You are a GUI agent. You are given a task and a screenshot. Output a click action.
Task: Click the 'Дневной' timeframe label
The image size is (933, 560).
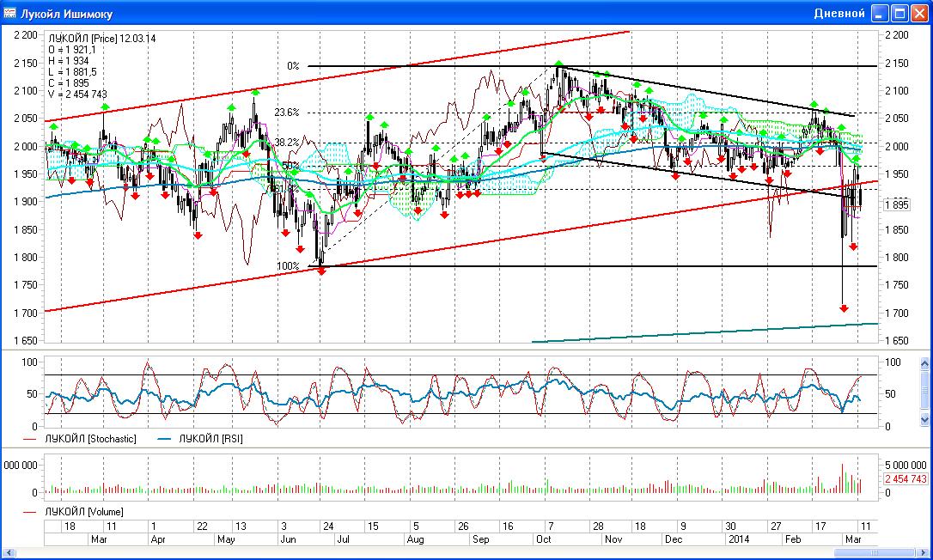(x=839, y=13)
